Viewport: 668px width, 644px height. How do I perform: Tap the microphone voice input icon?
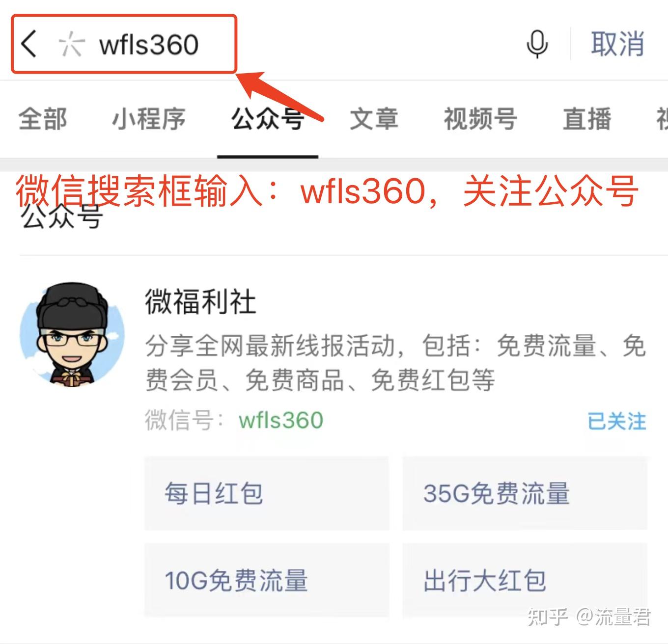pos(537,44)
